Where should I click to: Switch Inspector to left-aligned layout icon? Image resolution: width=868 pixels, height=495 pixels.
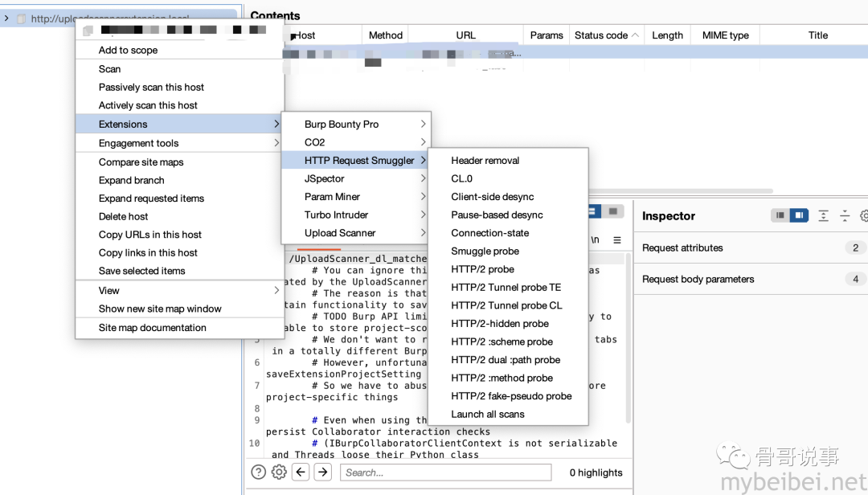[780, 215]
